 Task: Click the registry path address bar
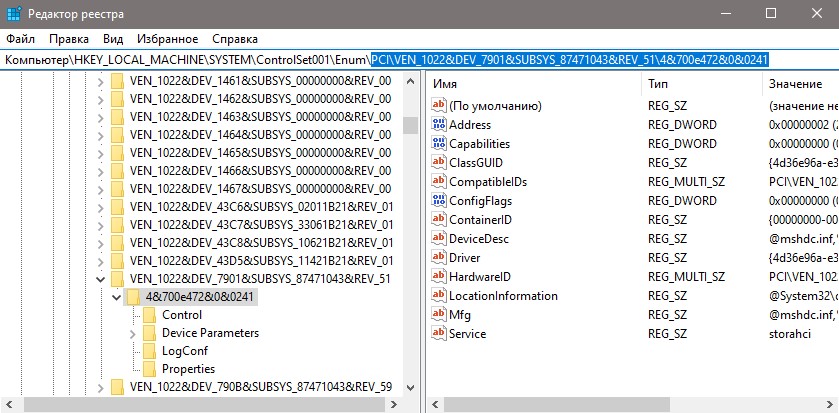[x=420, y=59]
